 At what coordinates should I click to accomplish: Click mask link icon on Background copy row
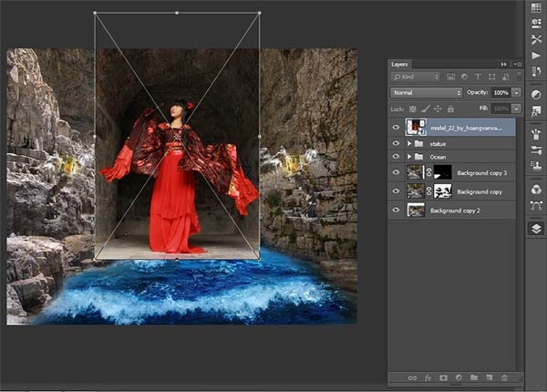point(428,191)
